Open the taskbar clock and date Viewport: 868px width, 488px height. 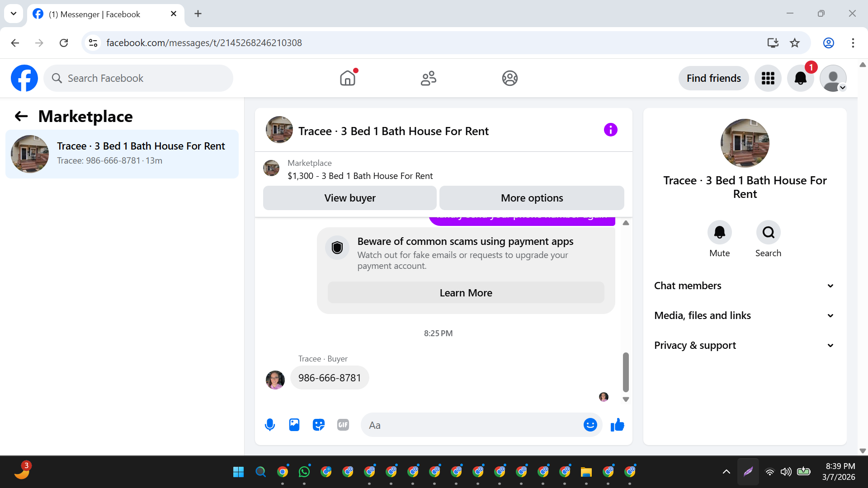pos(840,472)
